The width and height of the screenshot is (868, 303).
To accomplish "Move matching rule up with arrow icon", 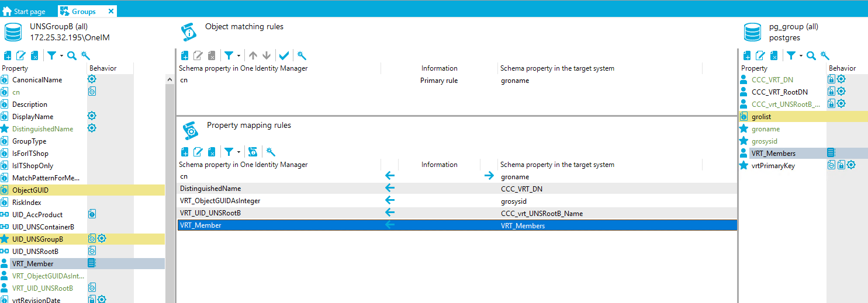I will (x=253, y=55).
